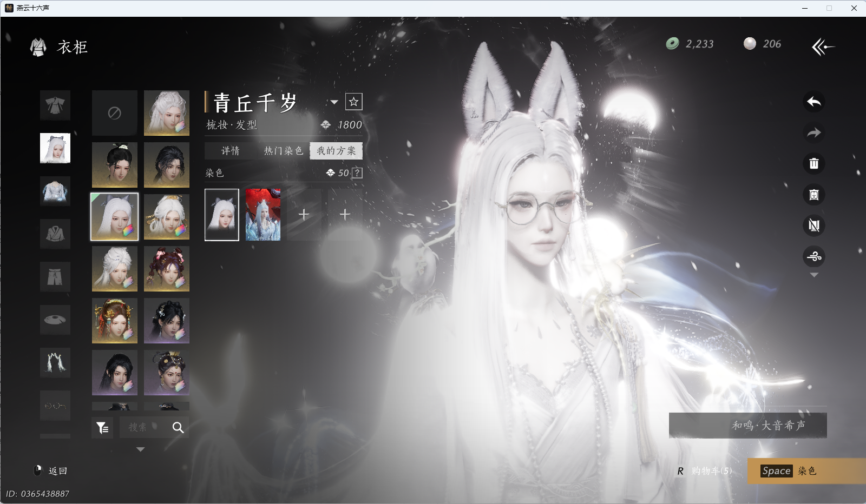Click the back arrow at top right
Screen dimensions: 866x504
coord(823,47)
